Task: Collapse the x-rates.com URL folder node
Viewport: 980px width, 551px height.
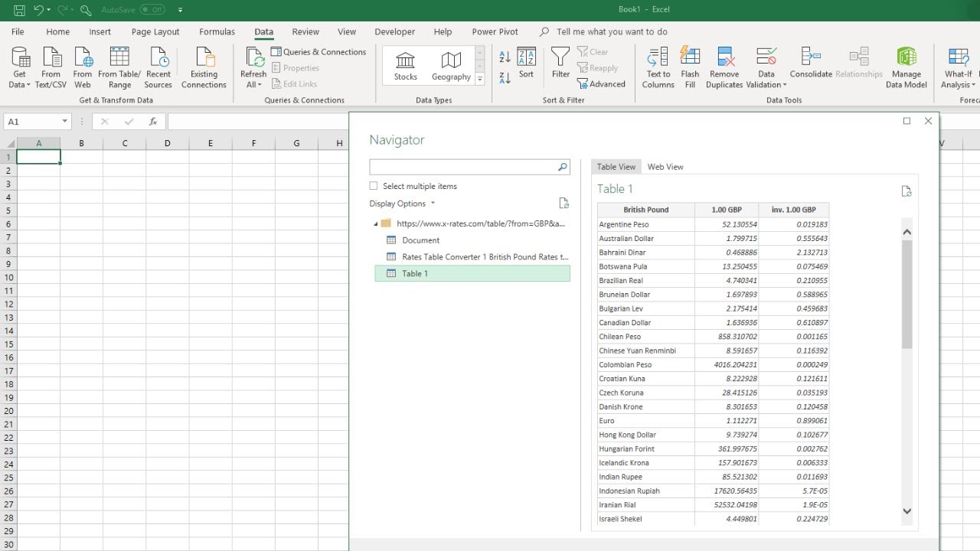Action: click(x=376, y=224)
